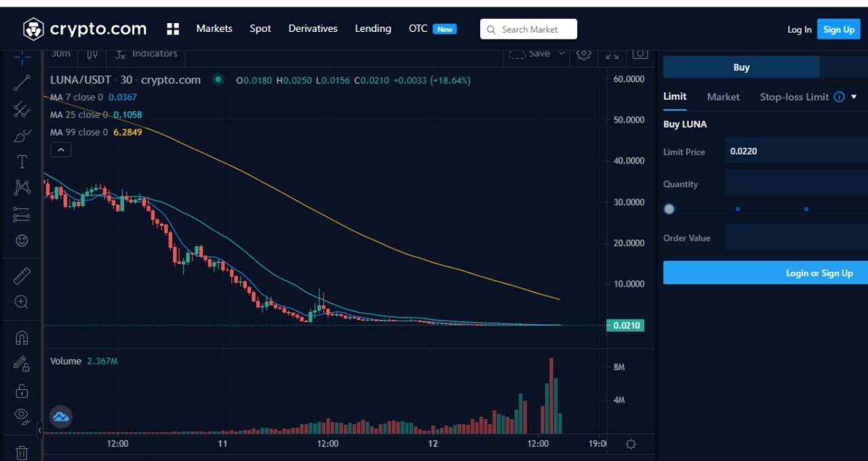
Task: Click the Sign Up button
Action: 839,29
